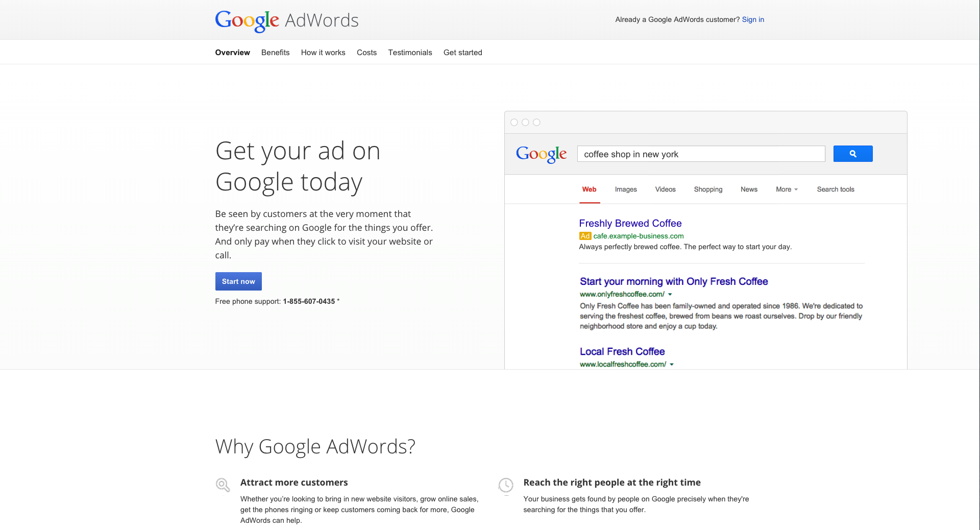Image resolution: width=980 pixels, height=530 pixels.
Task: Click the yellow Ad badge
Action: 585,236
